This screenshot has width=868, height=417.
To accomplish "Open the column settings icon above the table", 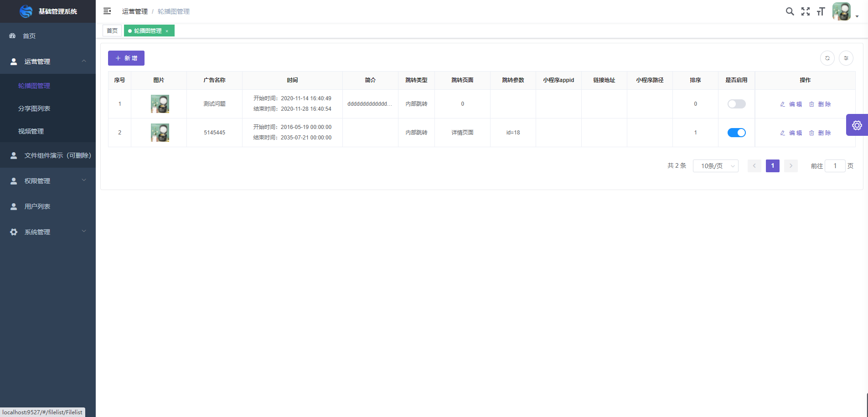I will pyautogui.click(x=846, y=58).
